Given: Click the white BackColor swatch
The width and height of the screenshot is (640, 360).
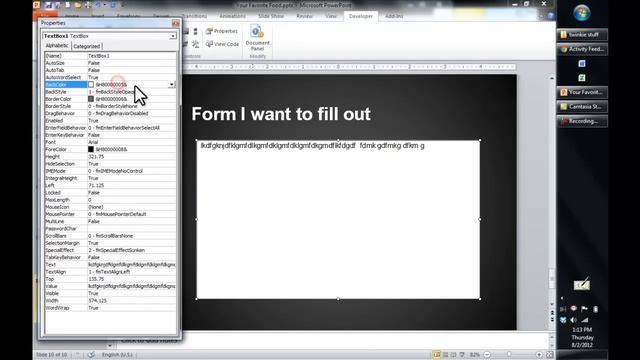Looking at the screenshot, I should tap(91, 84).
